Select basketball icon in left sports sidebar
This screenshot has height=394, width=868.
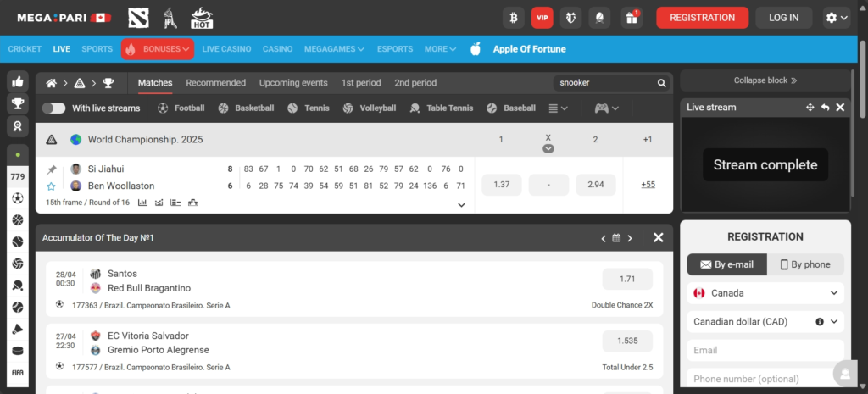18,220
